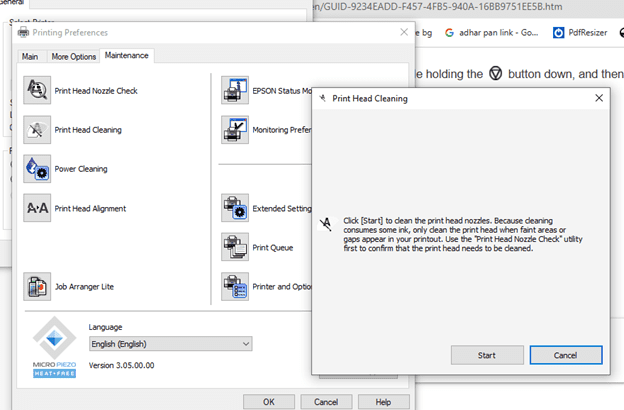Switch to the Main tab
The height and width of the screenshot is (410, 624).
click(x=30, y=57)
